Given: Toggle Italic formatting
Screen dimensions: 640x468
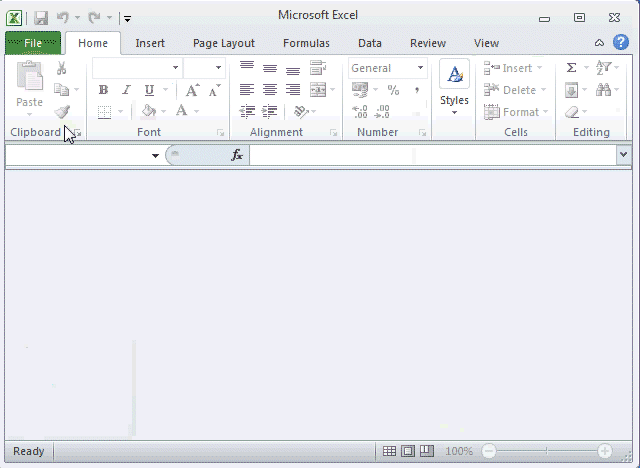Looking at the screenshot, I should (x=126, y=90).
